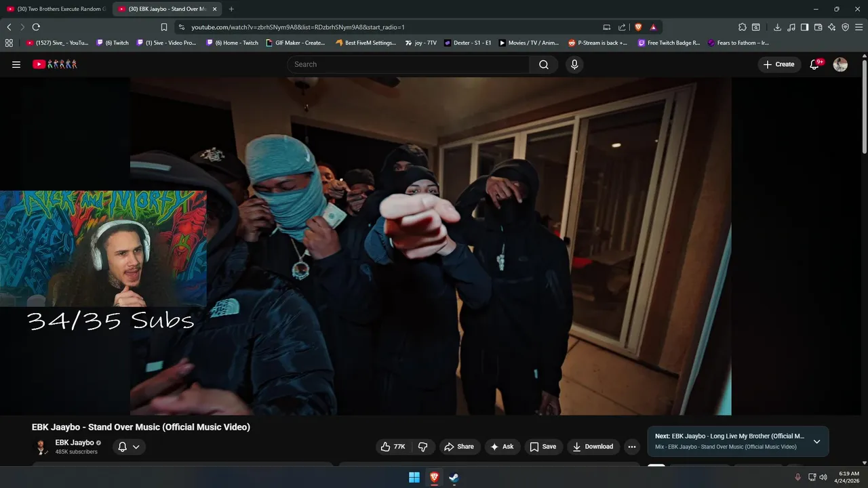Screen dimensions: 868x488
Task: Share this page from address bar
Action: pyautogui.click(x=622, y=27)
